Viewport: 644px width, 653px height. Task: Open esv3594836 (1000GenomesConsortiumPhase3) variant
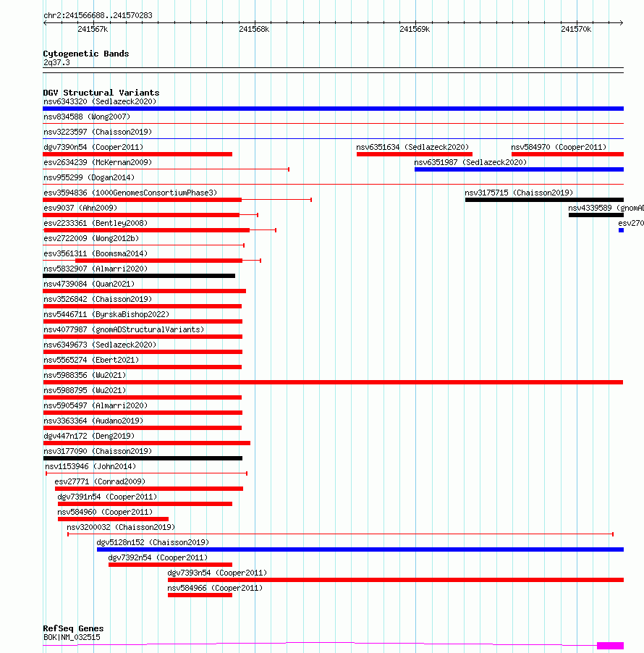[130, 193]
